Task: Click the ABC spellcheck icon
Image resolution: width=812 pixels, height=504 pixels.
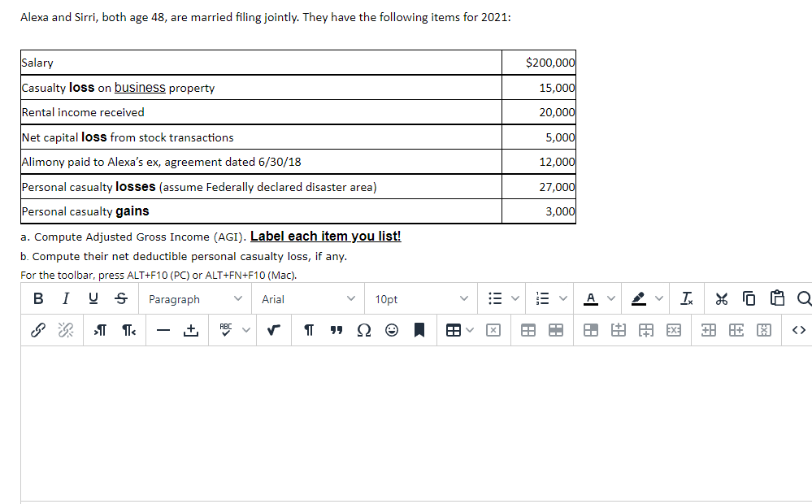Action: (226, 330)
